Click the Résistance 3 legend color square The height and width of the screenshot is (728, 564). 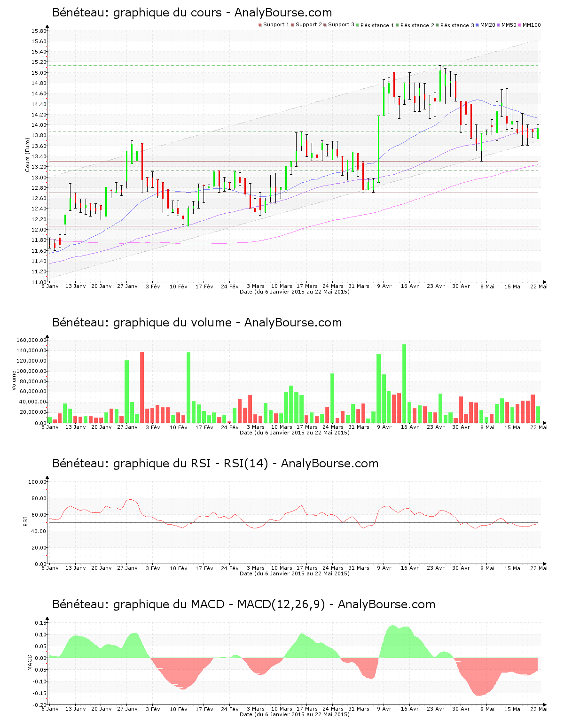point(438,25)
